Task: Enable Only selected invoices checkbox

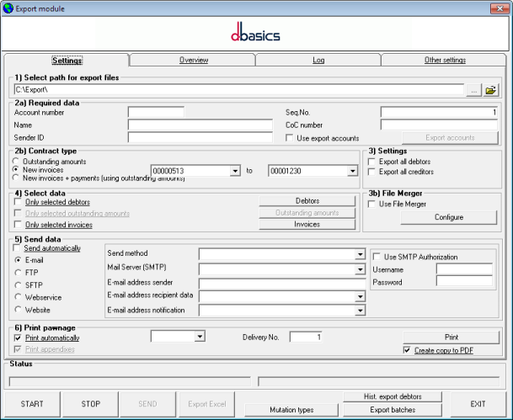Action: pos(18,225)
